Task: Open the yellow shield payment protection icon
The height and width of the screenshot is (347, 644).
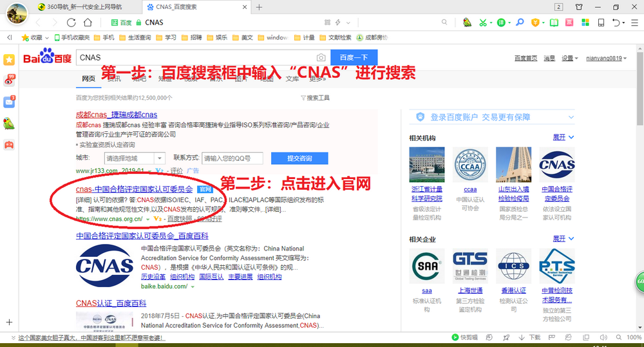Action: point(535,23)
